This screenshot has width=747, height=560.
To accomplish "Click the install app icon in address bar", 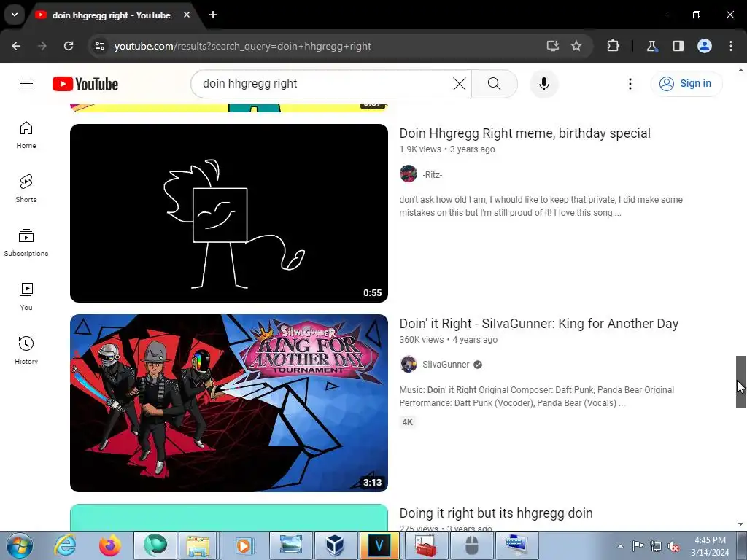I will click(x=553, y=46).
